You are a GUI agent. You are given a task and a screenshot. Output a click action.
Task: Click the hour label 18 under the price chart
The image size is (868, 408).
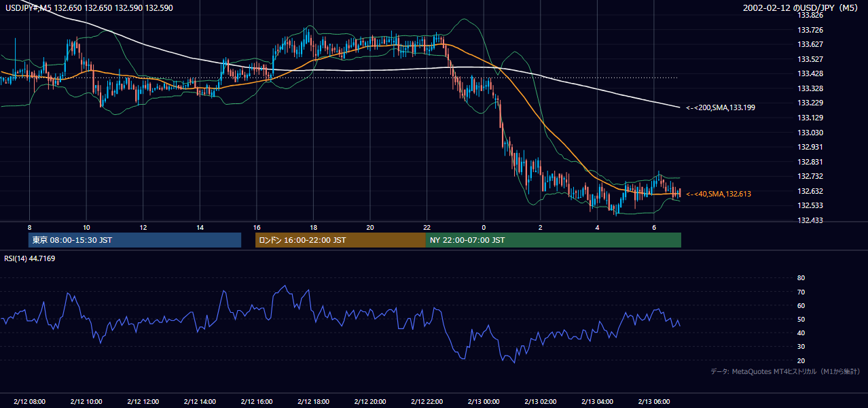click(x=313, y=227)
